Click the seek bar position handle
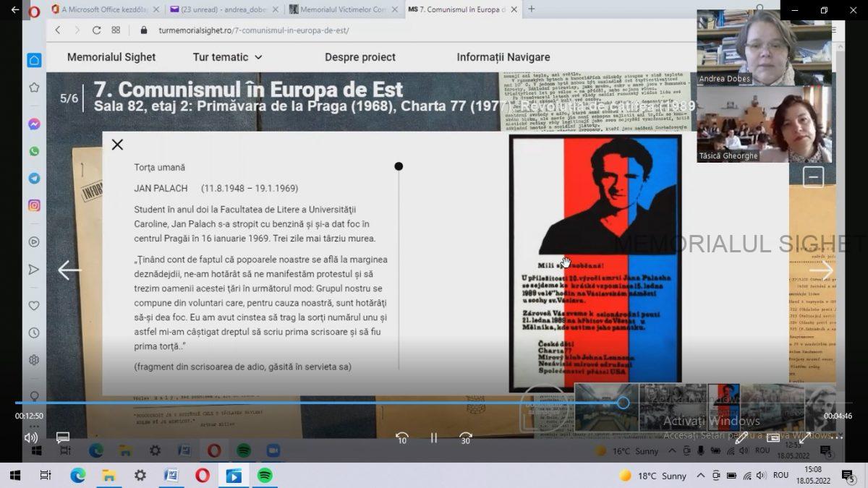Screen dimensions: 868x488 pos(623,403)
